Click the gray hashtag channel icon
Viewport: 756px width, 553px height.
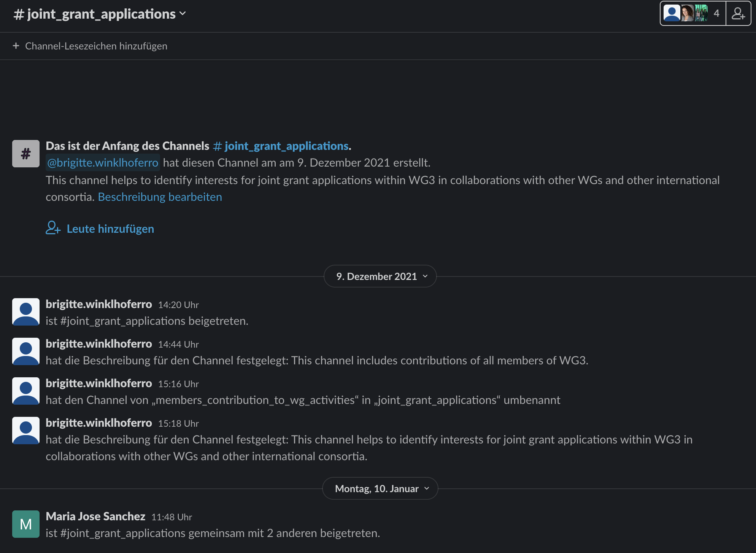pyautogui.click(x=26, y=154)
